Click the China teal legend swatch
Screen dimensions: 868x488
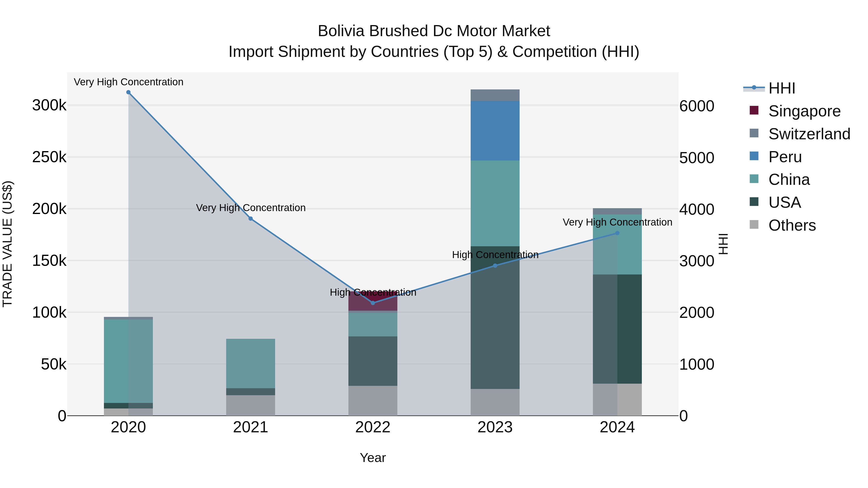[x=754, y=179]
